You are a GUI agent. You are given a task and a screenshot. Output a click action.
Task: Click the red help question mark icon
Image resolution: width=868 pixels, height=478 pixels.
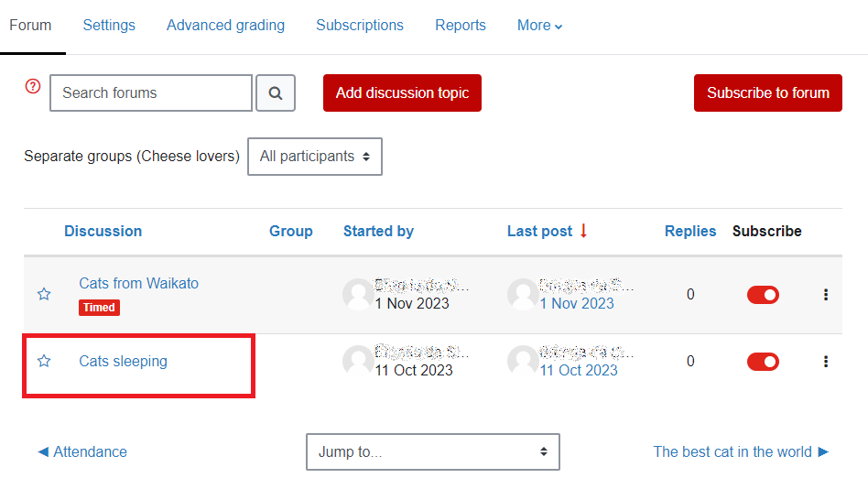tap(33, 86)
